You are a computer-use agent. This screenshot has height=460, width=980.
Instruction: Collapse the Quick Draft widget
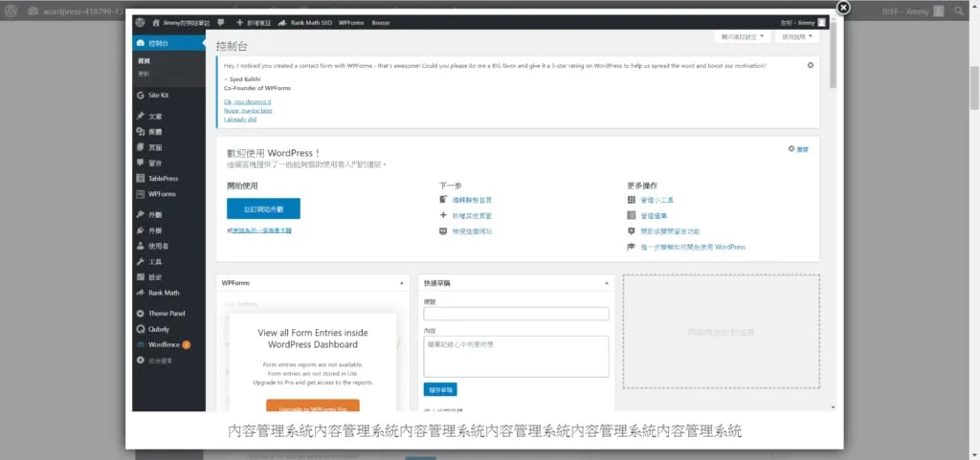click(x=606, y=283)
